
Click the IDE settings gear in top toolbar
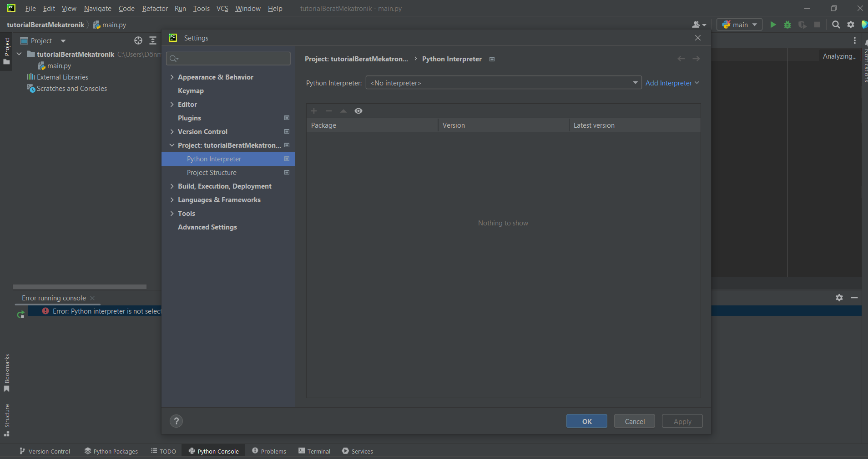851,25
